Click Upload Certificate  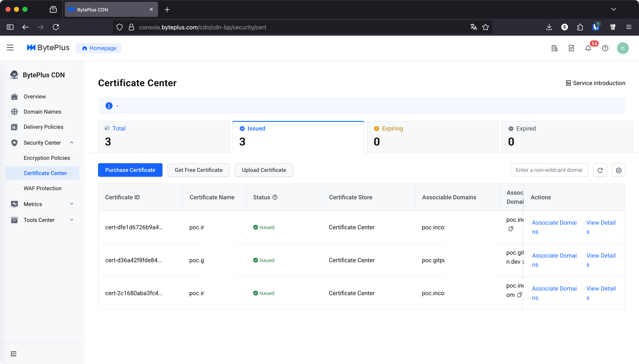pyautogui.click(x=264, y=170)
